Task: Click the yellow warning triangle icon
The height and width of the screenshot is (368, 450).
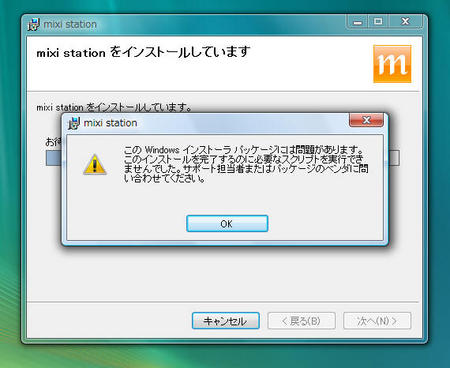Action: click(95, 164)
